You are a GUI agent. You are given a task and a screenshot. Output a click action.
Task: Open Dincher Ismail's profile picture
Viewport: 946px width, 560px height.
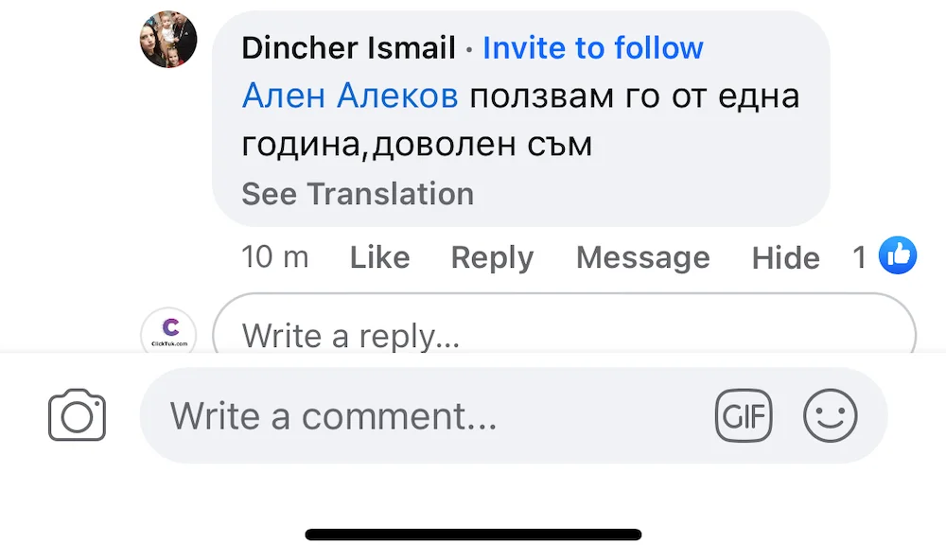(168, 40)
